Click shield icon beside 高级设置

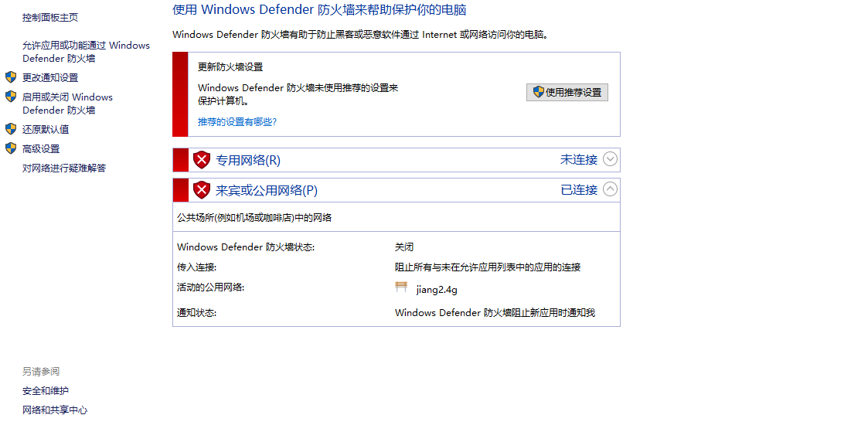click(11, 148)
